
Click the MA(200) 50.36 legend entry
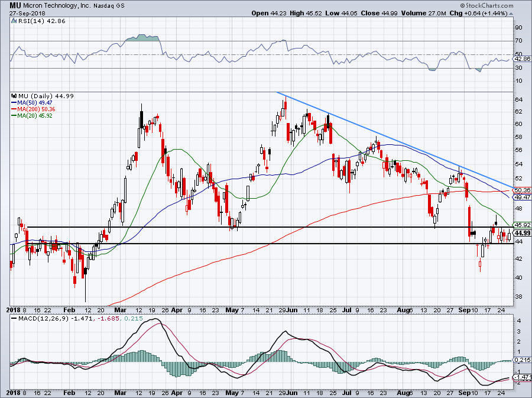tap(36, 109)
